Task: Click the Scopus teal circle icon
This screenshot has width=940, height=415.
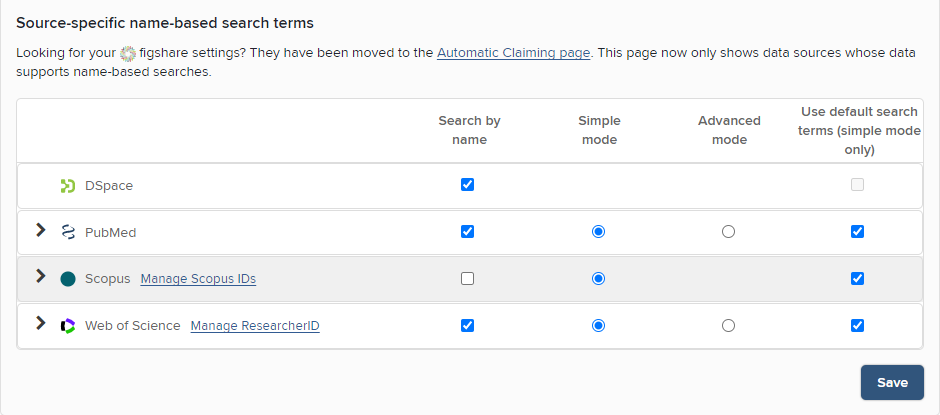Action: (x=68, y=279)
